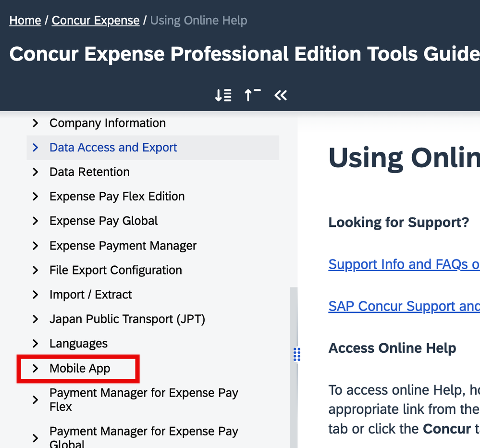Click the Concur Expense Professional Edition Tools Guide title
This screenshot has width=480, height=448.
point(245,54)
